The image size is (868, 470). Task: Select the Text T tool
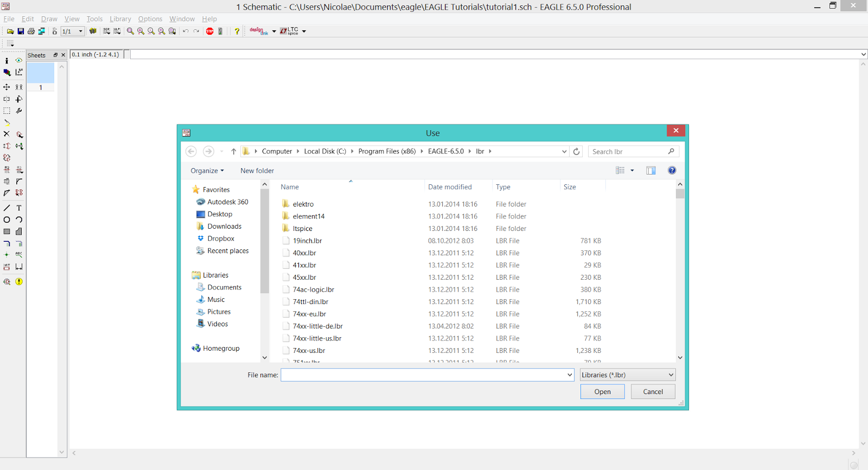tap(19, 208)
